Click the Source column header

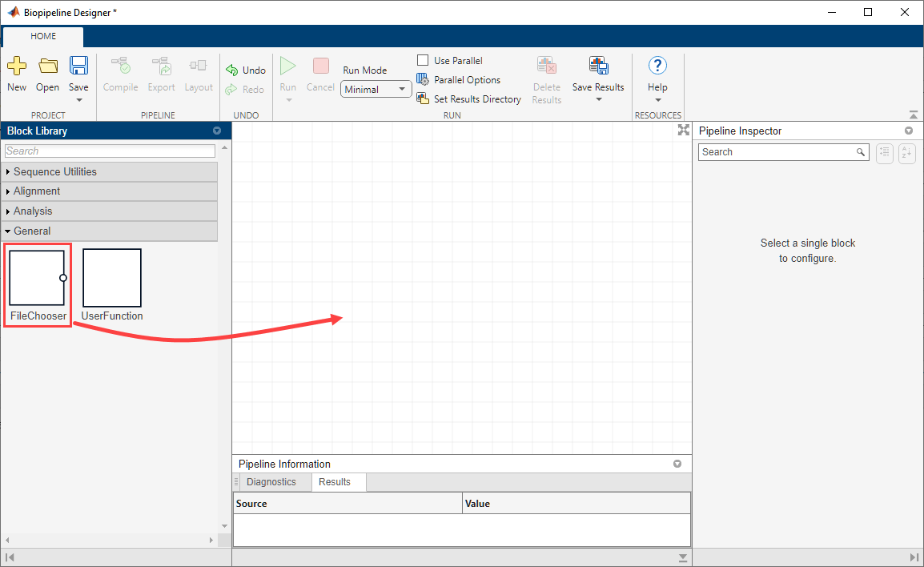[348, 504]
